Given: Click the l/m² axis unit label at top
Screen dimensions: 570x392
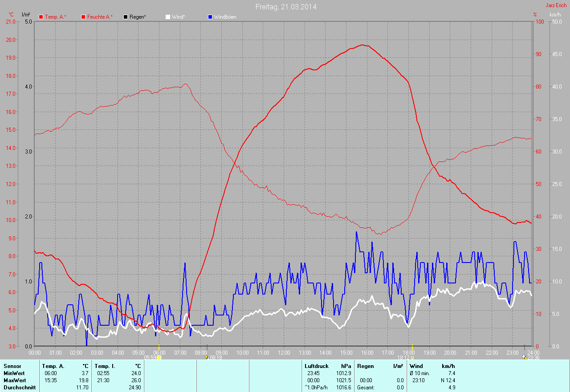Looking at the screenshot, I should pyautogui.click(x=26, y=15).
